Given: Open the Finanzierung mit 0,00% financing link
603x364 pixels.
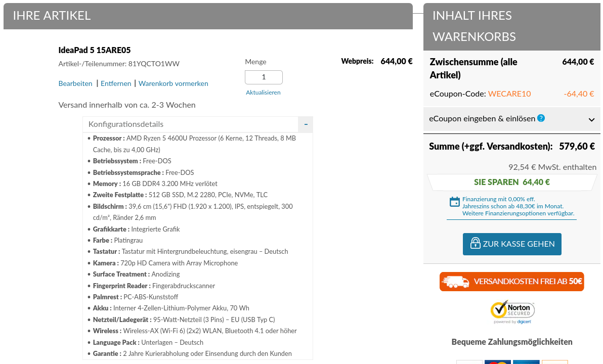Looking at the screenshot, I should coord(518,206).
